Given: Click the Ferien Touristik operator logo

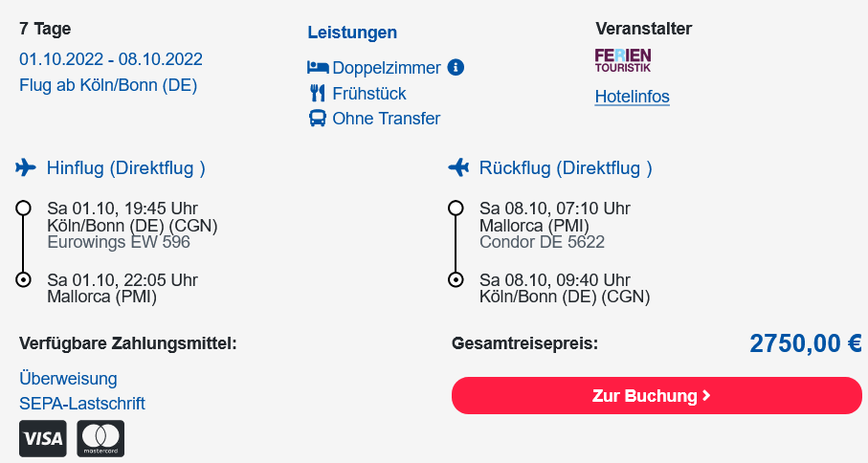Looking at the screenshot, I should click(x=623, y=60).
